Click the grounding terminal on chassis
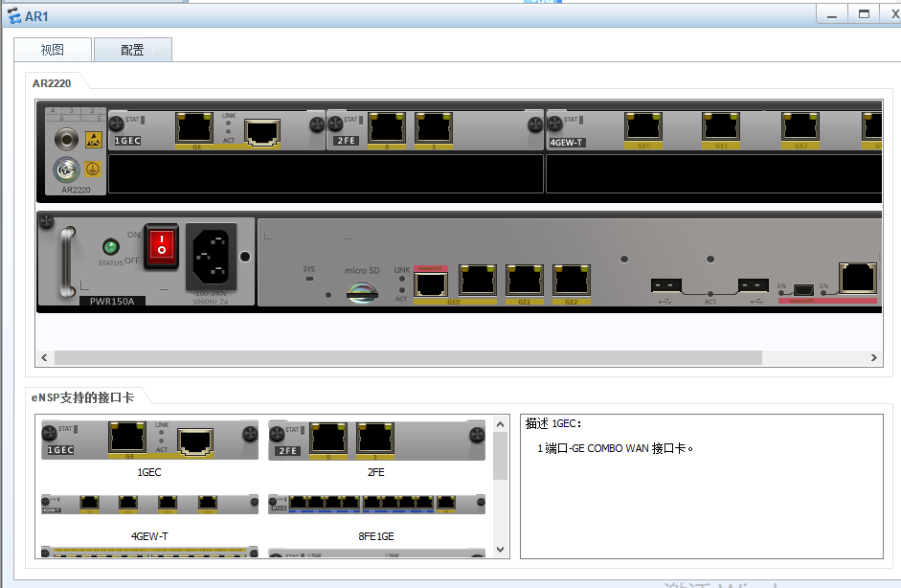This screenshot has width=901, height=588. click(66, 170)
